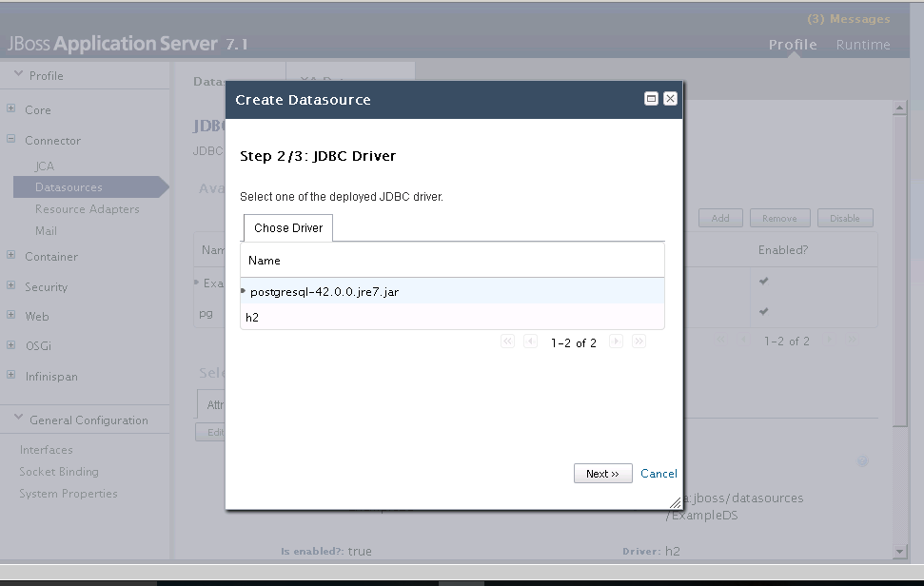Select the postgresql-42.0.0.jre7.jar driver row
This screenshot has width=924, height=586.
324,292
